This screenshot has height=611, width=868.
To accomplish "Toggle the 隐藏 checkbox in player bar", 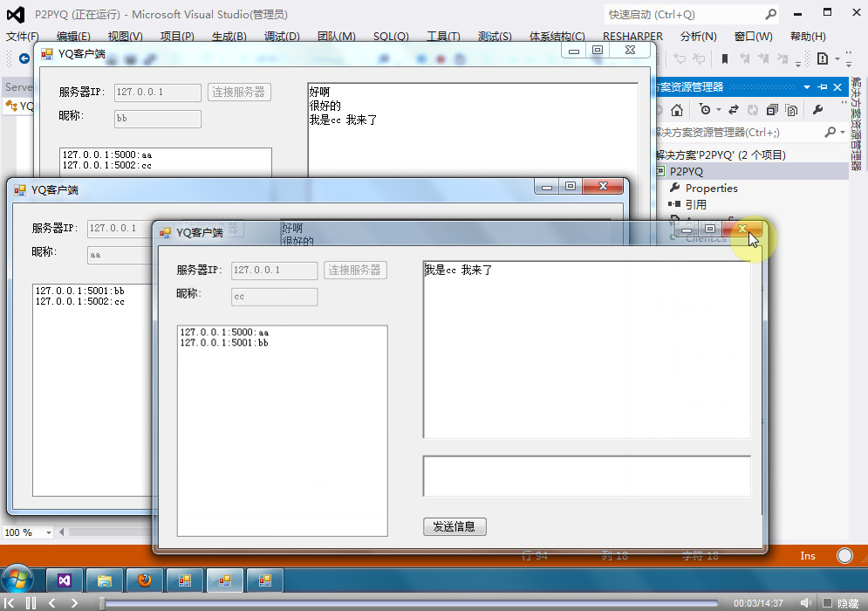I will click(x=826, y=603).
